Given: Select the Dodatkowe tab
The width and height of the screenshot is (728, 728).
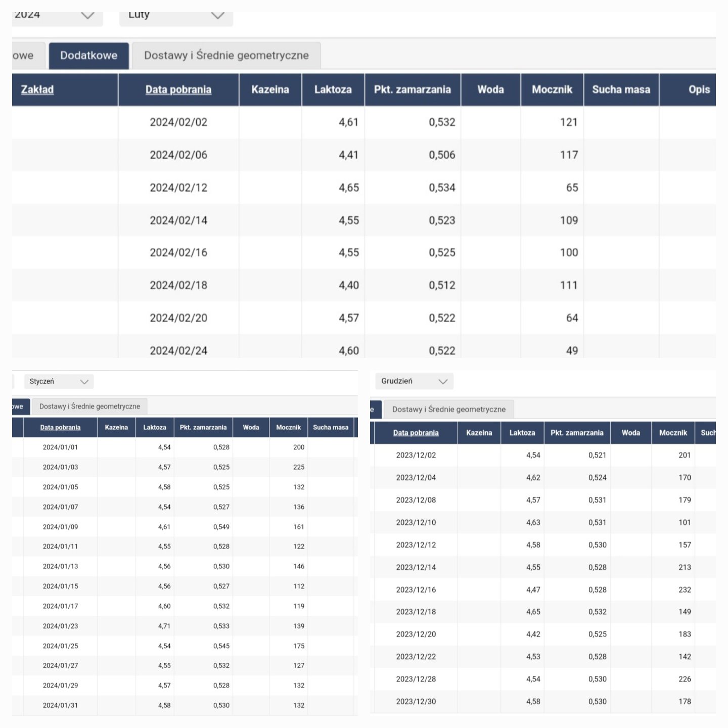Looking at the screenshot, I should (88, 56).
